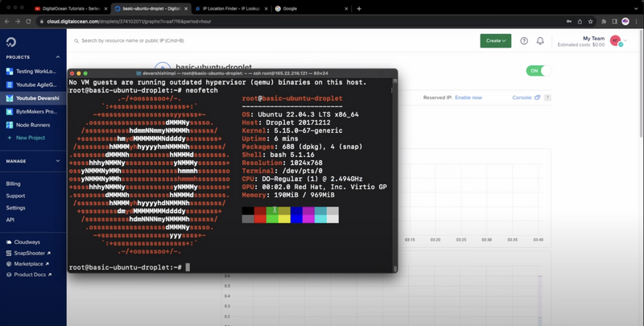The image size is (644, 326).
Task: Open the Create dropdown button
Action: pyautogui.click(x=496, y=40)
